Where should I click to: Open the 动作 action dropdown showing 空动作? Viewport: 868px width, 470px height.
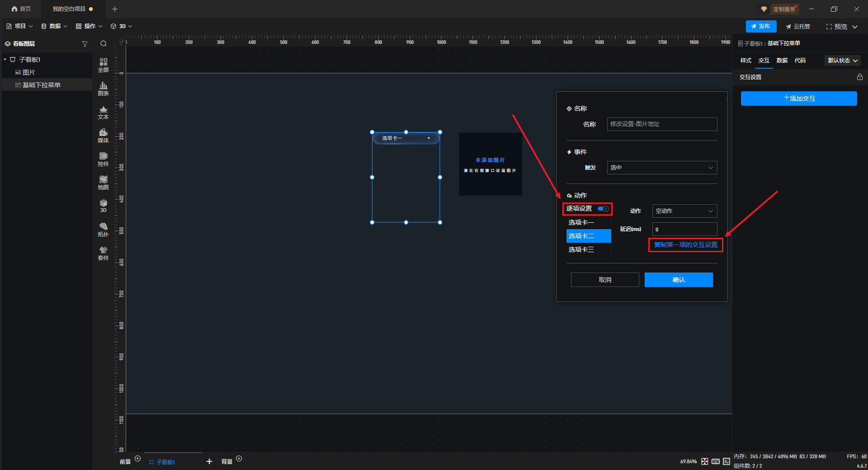684,211
